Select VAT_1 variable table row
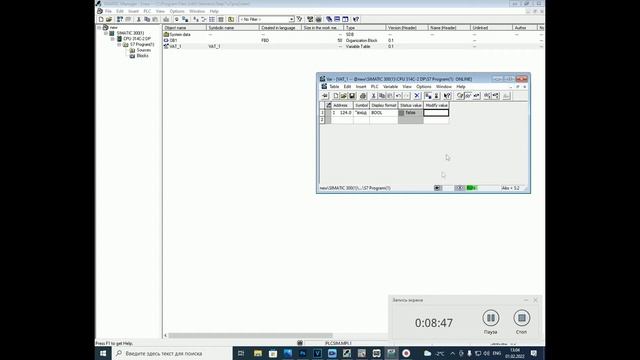 pos(353,47)
